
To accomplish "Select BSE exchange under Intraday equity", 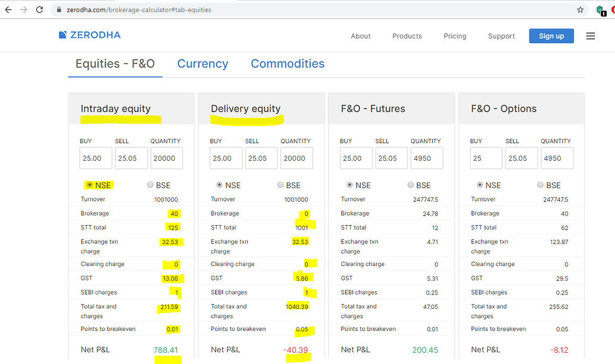I will (150, 185).
